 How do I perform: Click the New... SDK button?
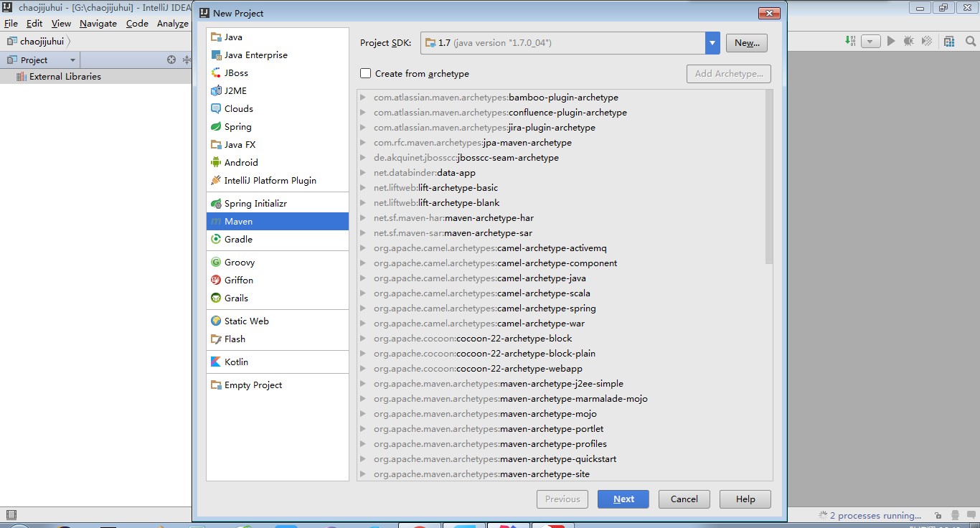pyautogui.click(x=747, y=43)
